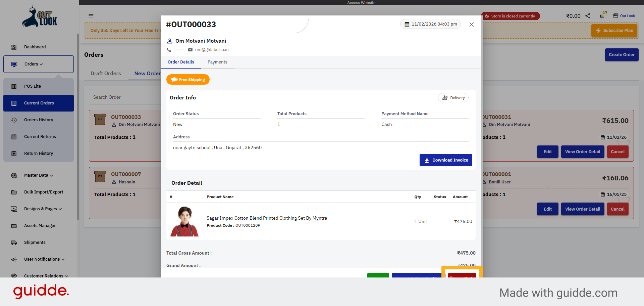Open Current Returns page
The width and height of the screenshot is (644, 306).
39,137
